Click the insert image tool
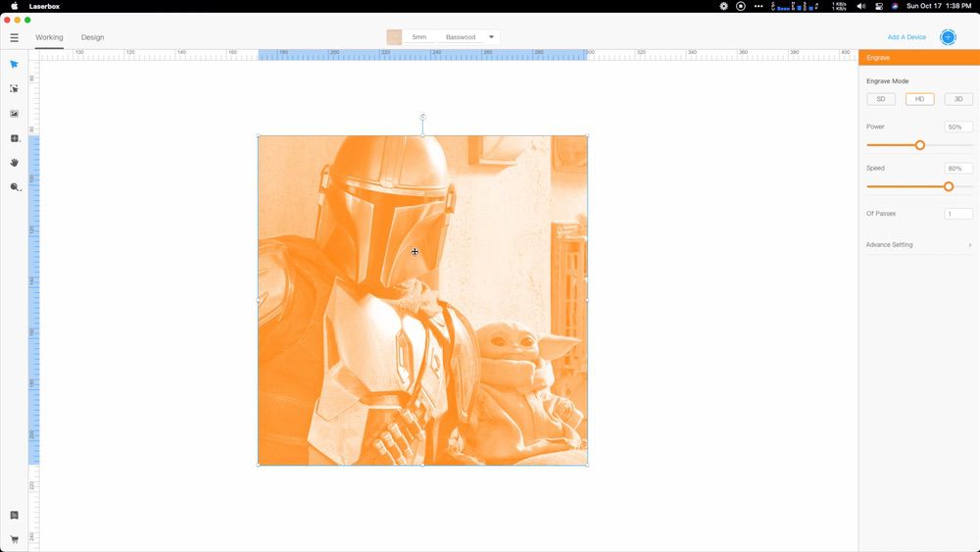This screenshot has height=552, width=980. pyautogui.click(x=14, y=113)
